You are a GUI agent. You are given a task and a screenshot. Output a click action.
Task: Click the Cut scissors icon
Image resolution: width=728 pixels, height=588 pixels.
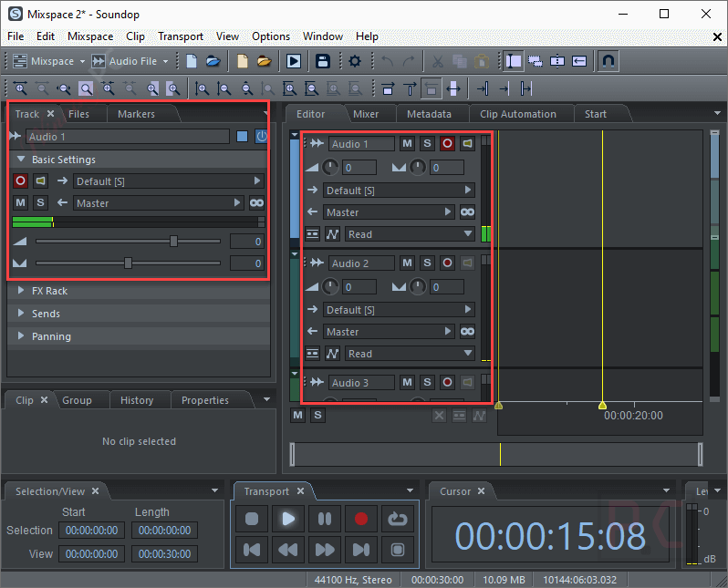click(x=437, y=61)
